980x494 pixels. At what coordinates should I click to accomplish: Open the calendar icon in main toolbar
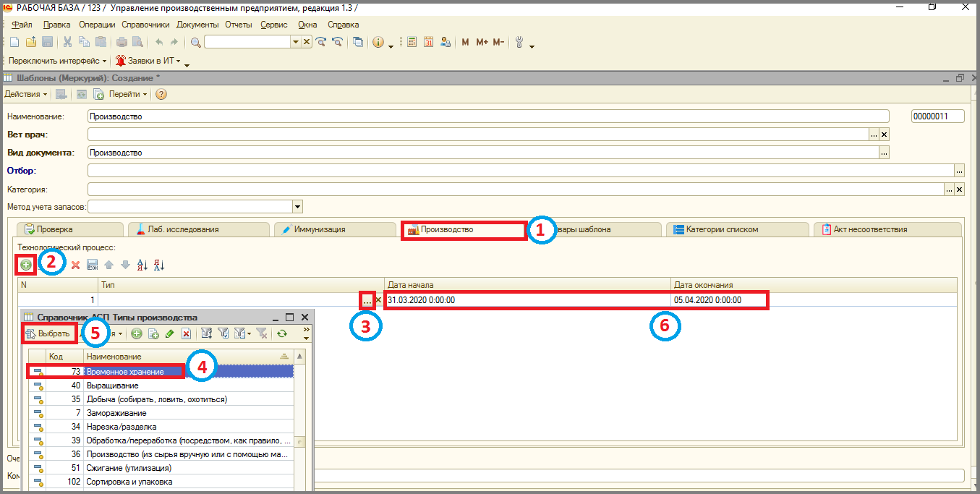pos(428,43)
